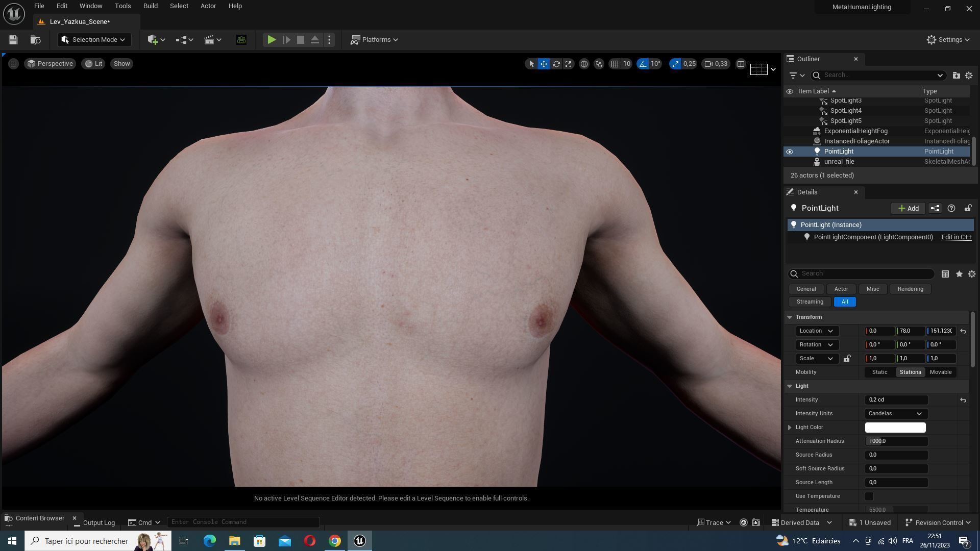The height and width of the screenshot is (551, 980).
Task: Open the Selection Mode dropdown
Action: (x=93, y=40)
